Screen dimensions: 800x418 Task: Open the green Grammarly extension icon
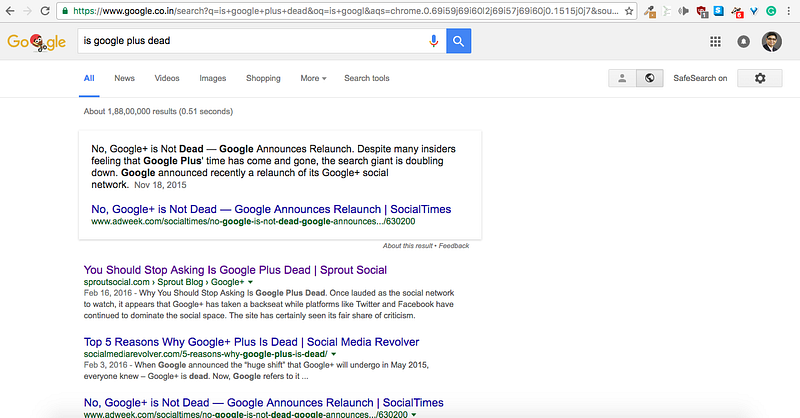771,11
